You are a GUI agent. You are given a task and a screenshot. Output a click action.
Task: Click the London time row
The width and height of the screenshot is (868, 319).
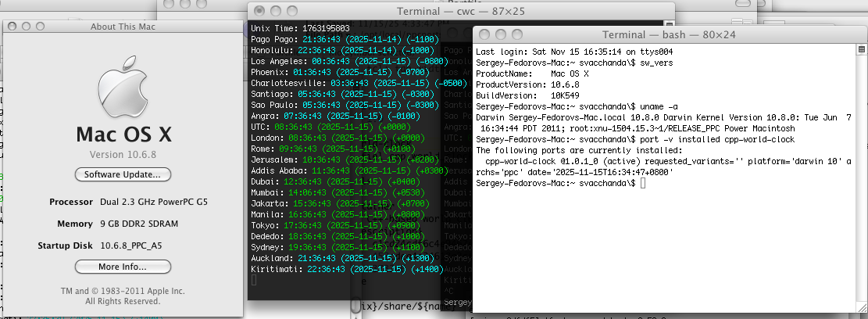[338, 138]
